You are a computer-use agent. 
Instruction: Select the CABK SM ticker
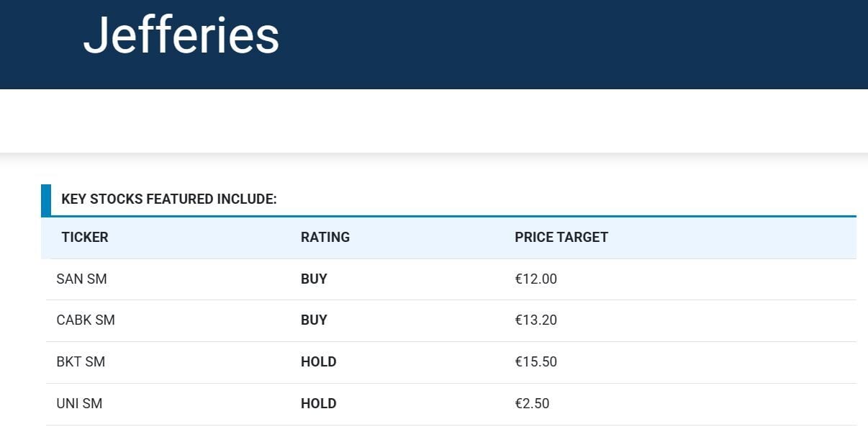86,320
